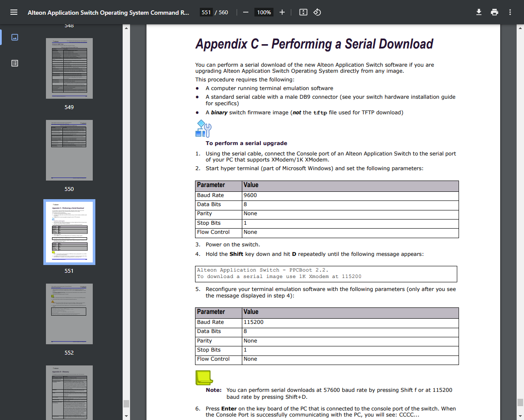Screen dimensions: 524x420
Task: Zoom in with the plus button
Action: point(282,12)
